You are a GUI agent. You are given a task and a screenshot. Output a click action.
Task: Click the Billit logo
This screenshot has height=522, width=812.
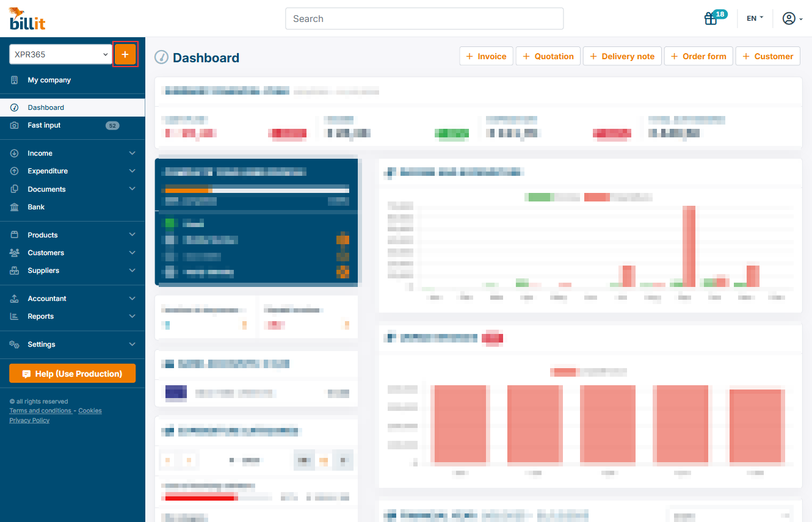27,18
